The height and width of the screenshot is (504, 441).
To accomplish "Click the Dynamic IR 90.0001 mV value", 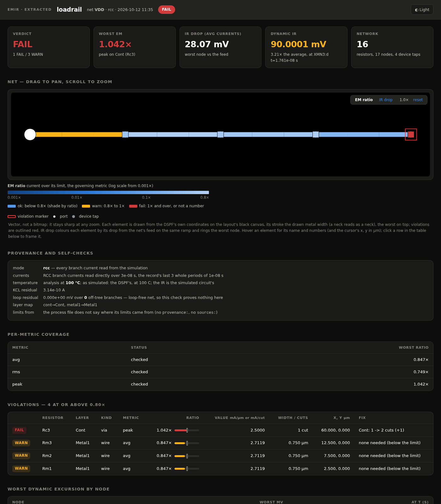I will [298, 44].
